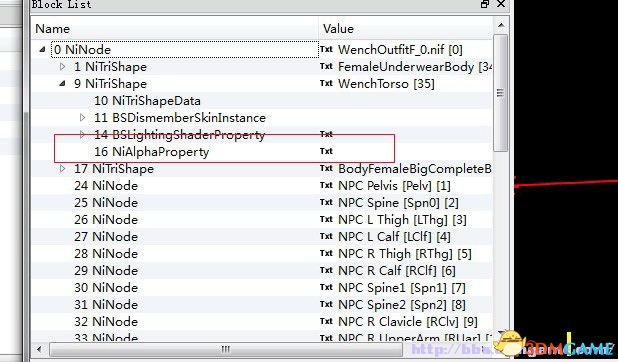Select the 31 NiNode row

coord(106,304)
